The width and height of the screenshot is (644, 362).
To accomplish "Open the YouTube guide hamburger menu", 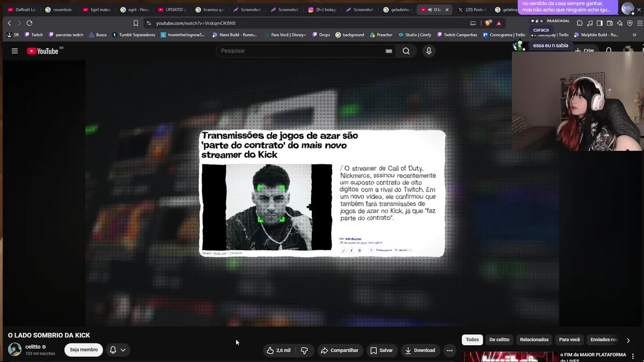I will 15,51.
